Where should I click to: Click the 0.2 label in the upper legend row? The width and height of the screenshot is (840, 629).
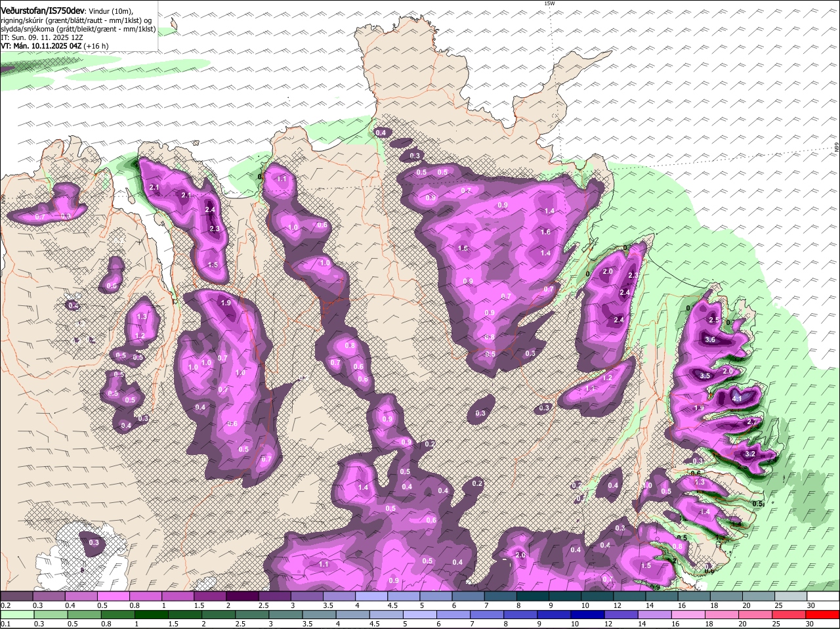click(5, 605)
